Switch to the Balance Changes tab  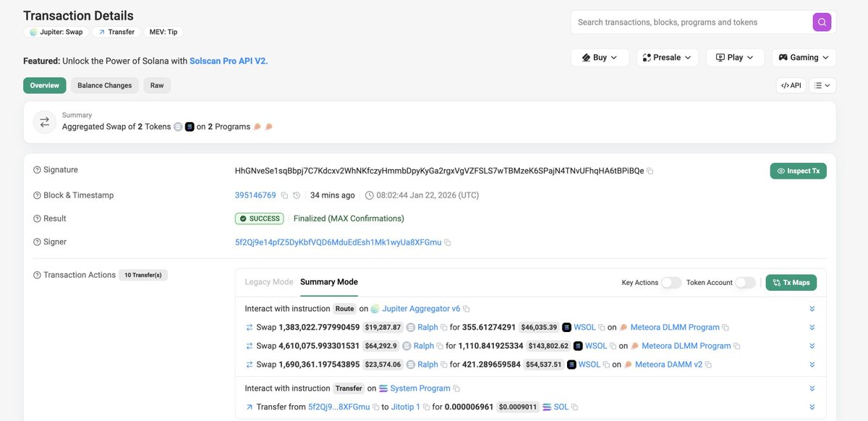[105, 85]
